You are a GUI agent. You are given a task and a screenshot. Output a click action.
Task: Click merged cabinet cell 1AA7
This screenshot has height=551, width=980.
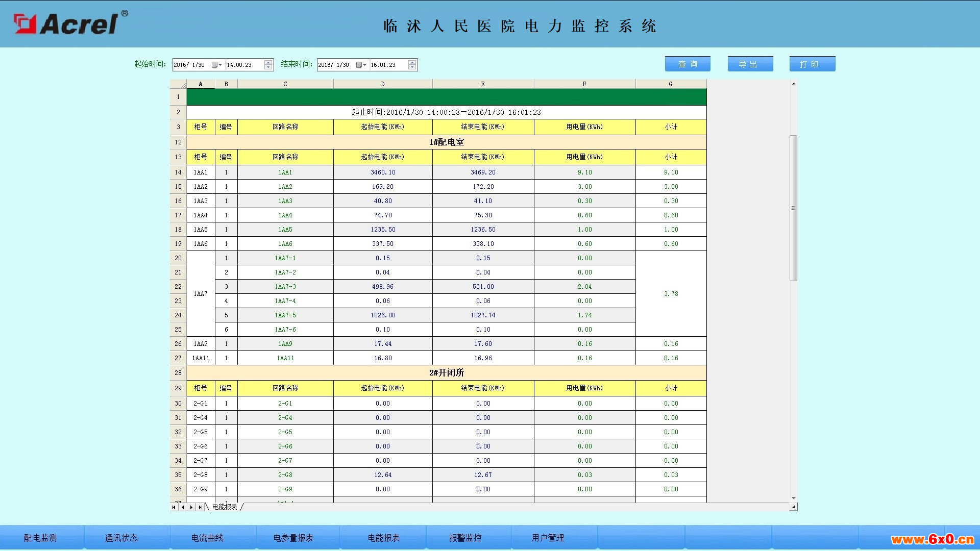click(201, 294)
